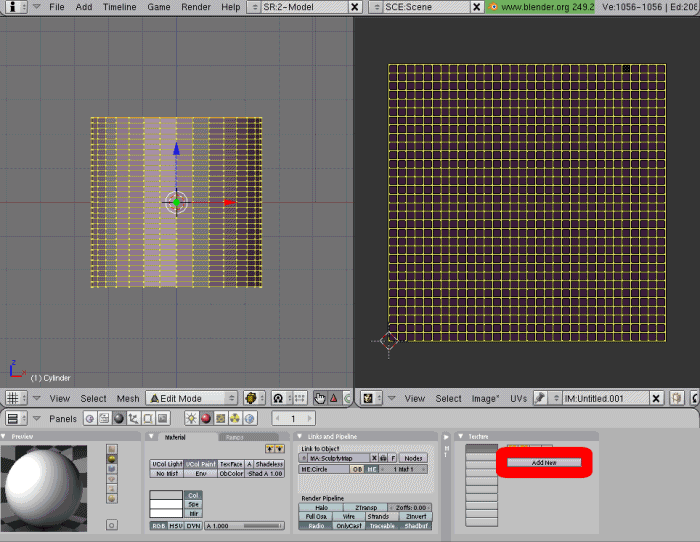Open the UVs menu in image editor
Screen dimensions: 700x542
518,398
